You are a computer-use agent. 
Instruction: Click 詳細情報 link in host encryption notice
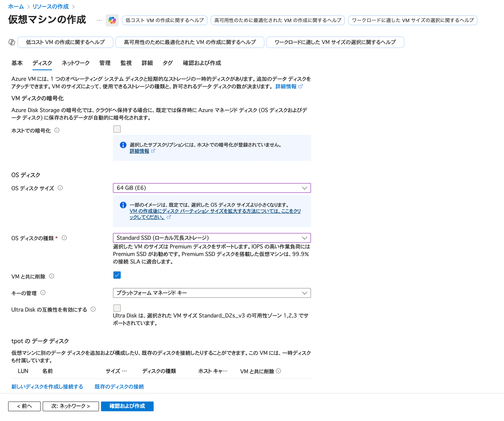(x=139, y=151)
